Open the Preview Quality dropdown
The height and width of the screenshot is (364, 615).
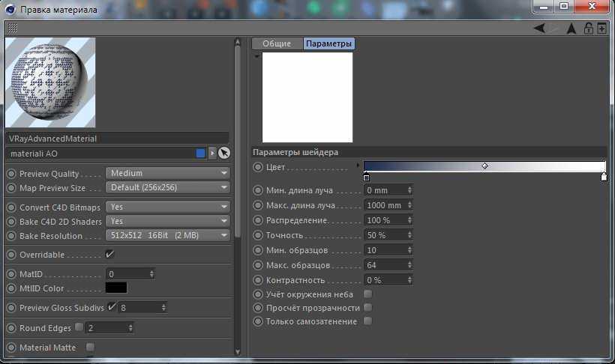[x=167, y=173]
